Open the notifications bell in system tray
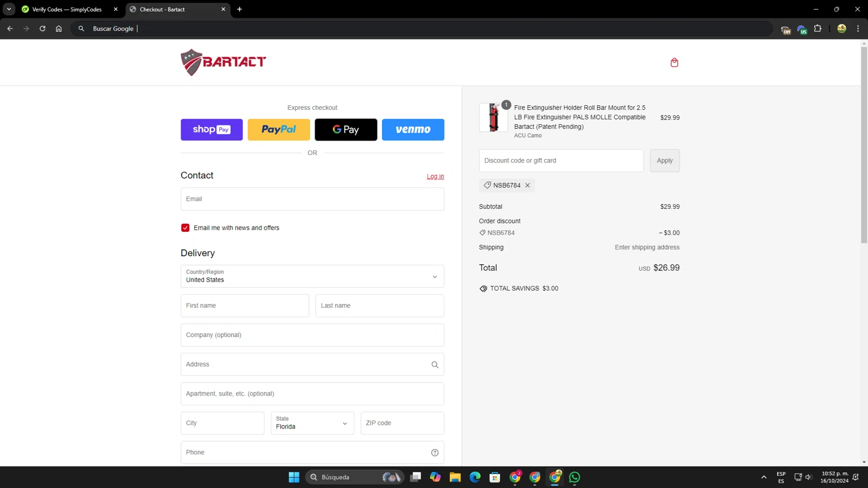The image size is (868, 488). coord(856,477)
